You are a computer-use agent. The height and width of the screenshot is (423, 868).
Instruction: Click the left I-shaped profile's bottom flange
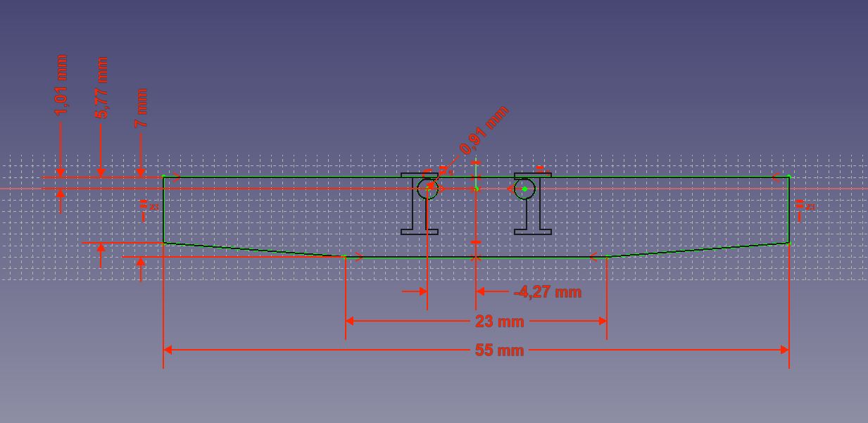tap(420, 231)
